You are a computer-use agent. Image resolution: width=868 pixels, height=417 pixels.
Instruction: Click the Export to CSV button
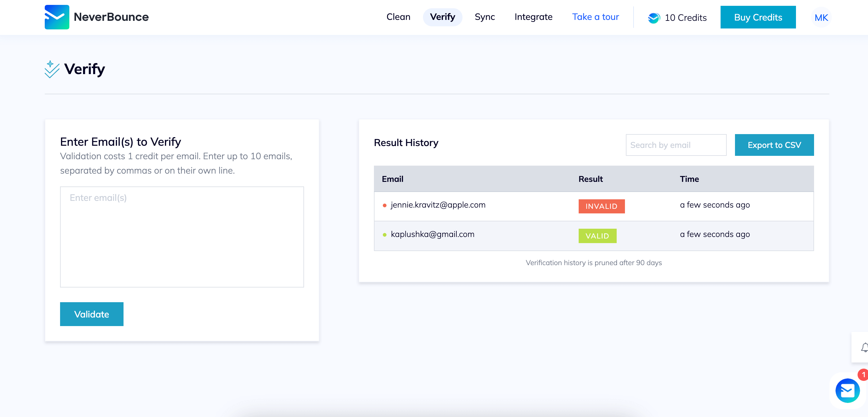[775, 145]
